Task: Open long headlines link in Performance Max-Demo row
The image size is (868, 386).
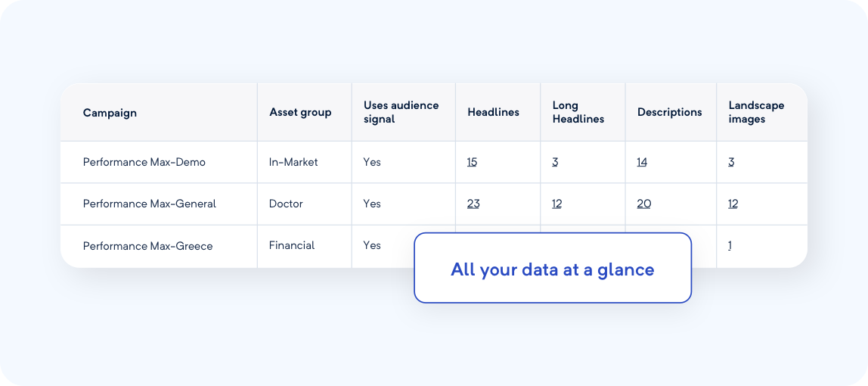Action: [555, 162]
